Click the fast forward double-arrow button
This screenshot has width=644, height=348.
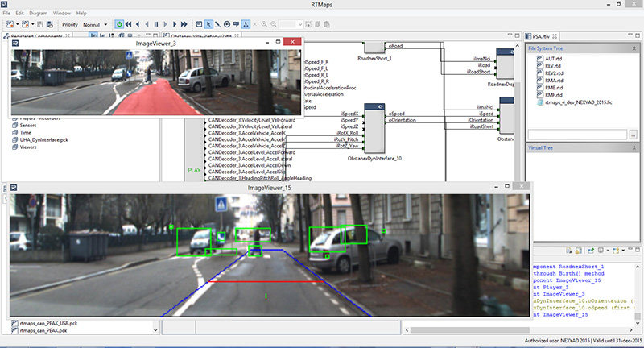click(184, 25)
